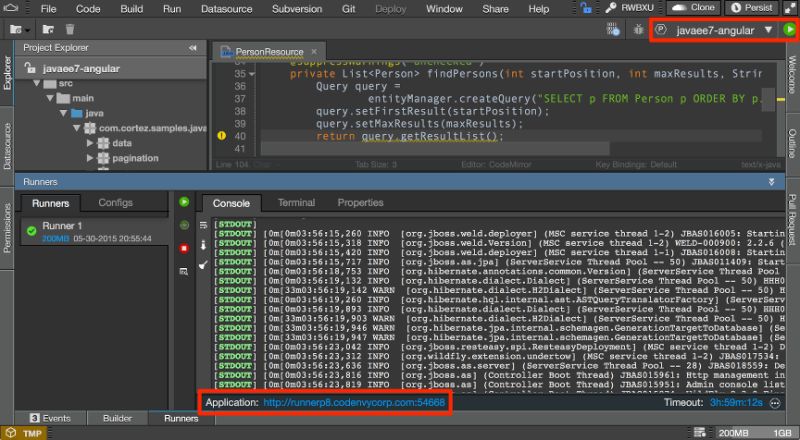Click the red stop runner icon
This screenshot has width=800, height=440.
pos(184,249)
